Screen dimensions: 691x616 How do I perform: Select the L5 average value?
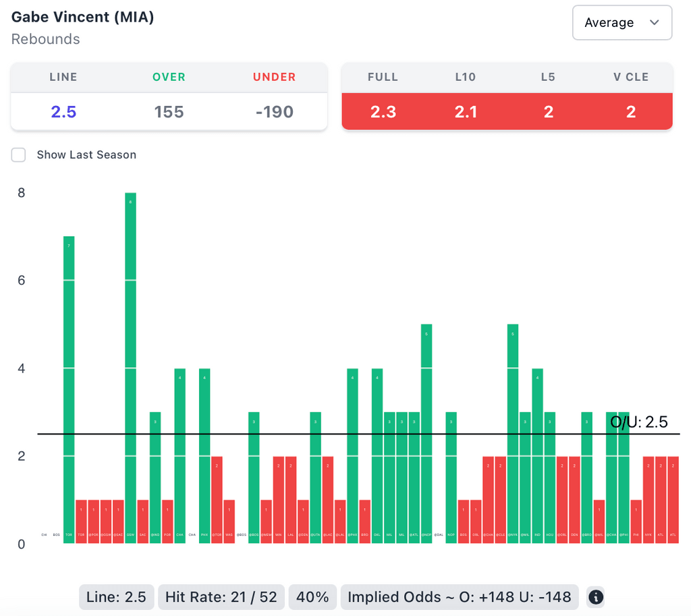(x=548, y=112)
